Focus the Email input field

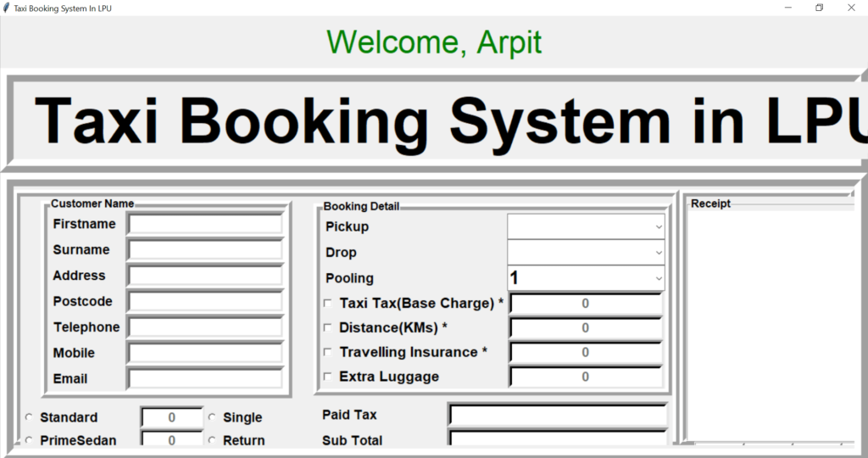[205, 379]
